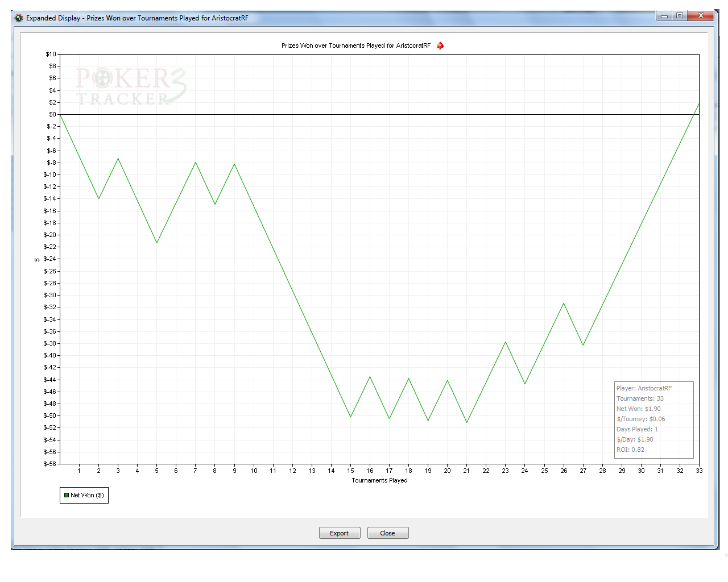Click the PokerTracker 3 watermark logo
The width and height of the screenshot is (728, 582).
[131, 87]
